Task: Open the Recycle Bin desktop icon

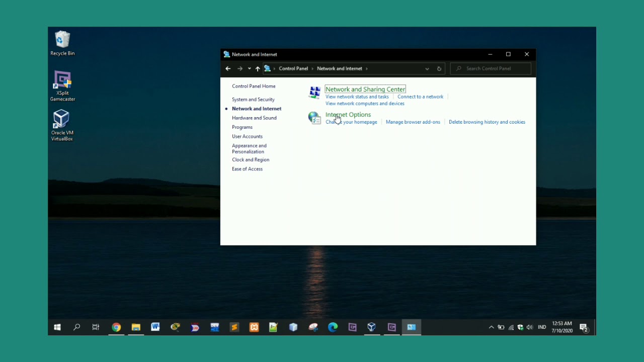Action: point(62,43)
